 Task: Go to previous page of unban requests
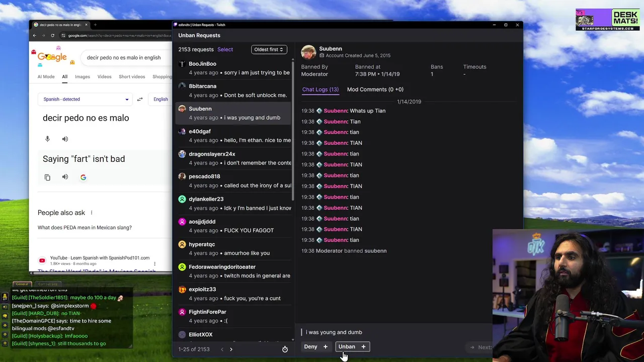click(x=222, y=349)
